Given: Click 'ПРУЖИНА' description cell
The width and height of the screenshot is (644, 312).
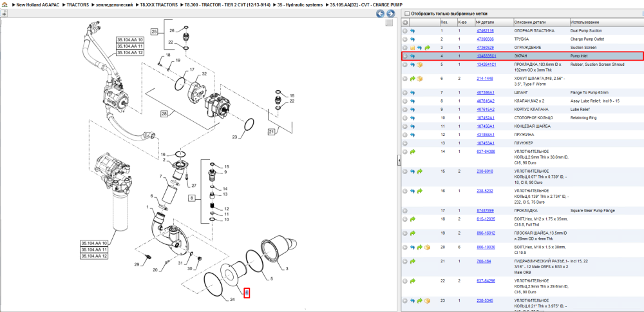Looking at the screenshot, I should point(523,135).
